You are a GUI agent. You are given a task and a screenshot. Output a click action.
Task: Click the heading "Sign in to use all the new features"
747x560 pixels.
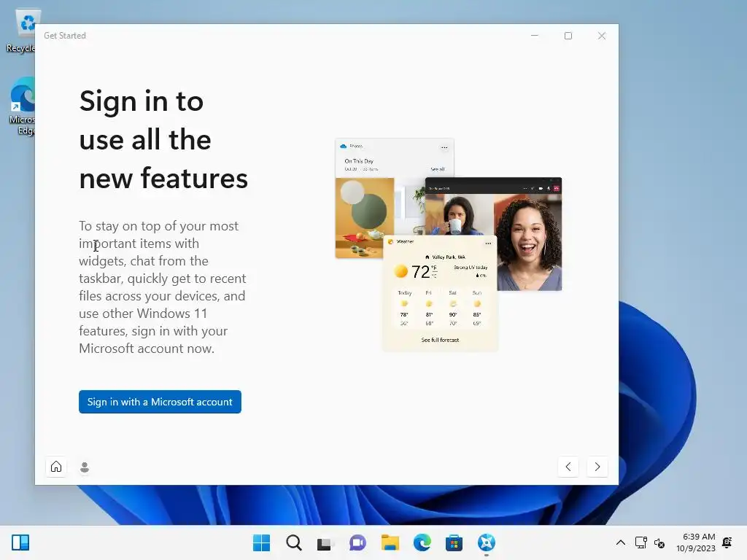(x=163, y=140)
